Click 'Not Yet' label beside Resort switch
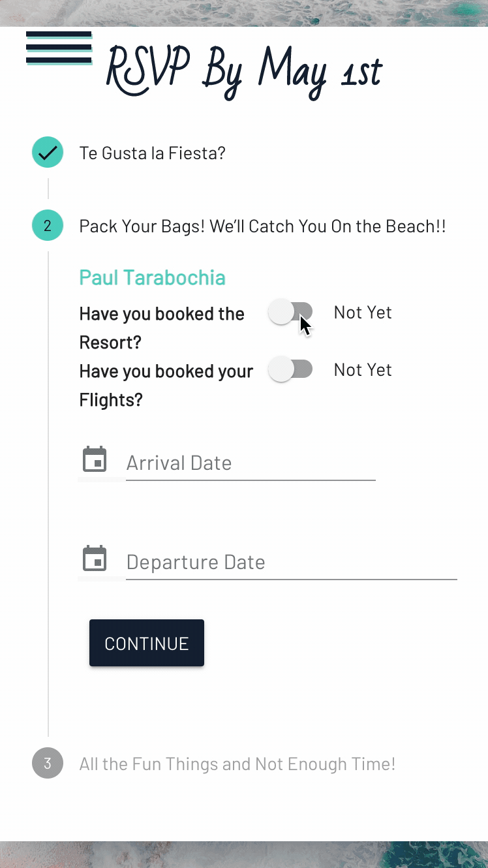Screen dimensions: 488x868 pos(363,313)
